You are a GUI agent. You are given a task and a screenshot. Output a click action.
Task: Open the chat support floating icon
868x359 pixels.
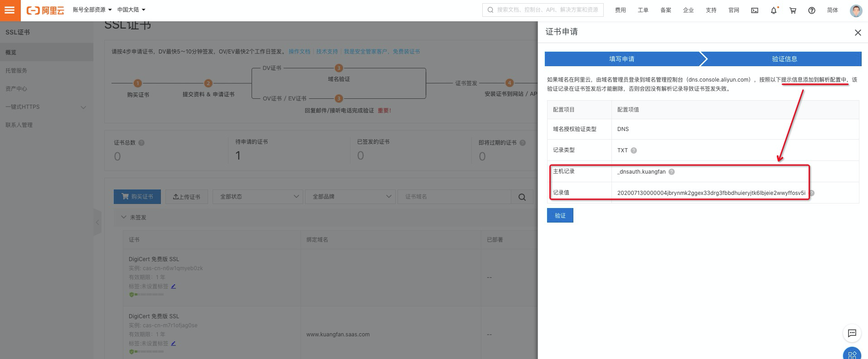point(852,333)
